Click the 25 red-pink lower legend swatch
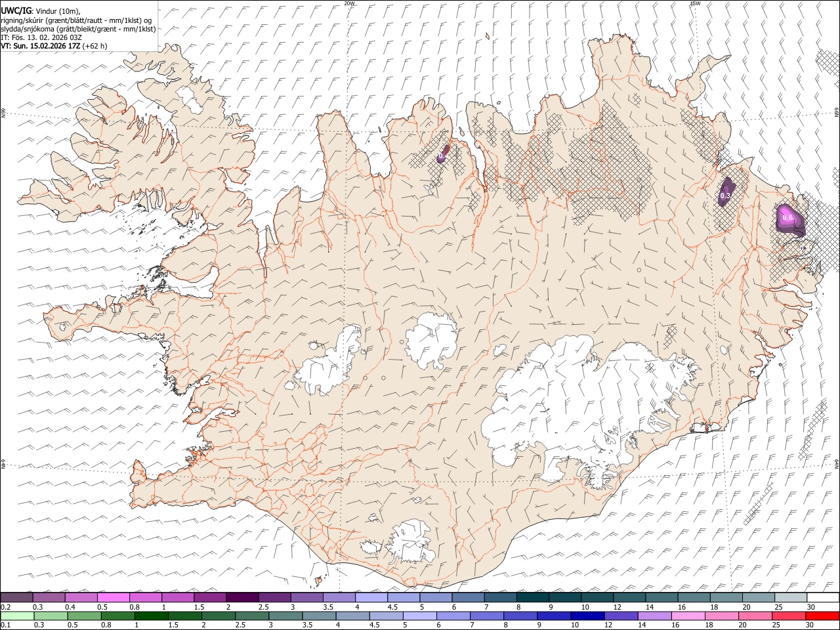The height and width of the screenshot is (630, 840). 788,616
